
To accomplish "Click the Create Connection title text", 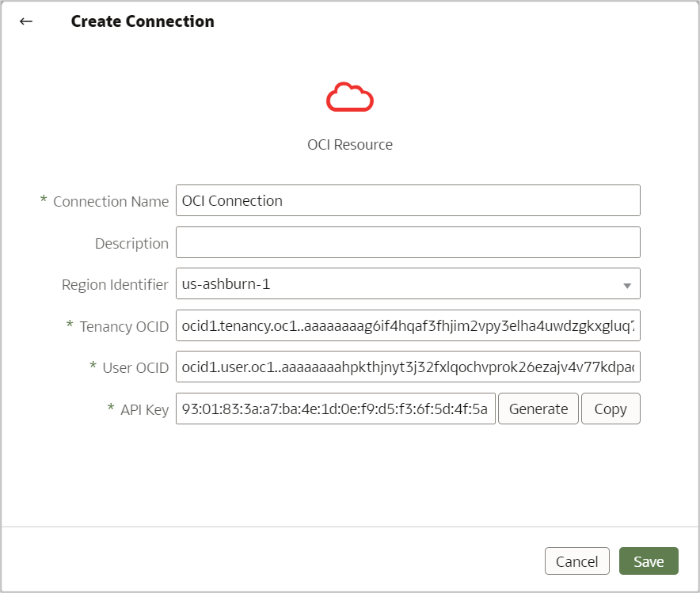I will [143, 21].
